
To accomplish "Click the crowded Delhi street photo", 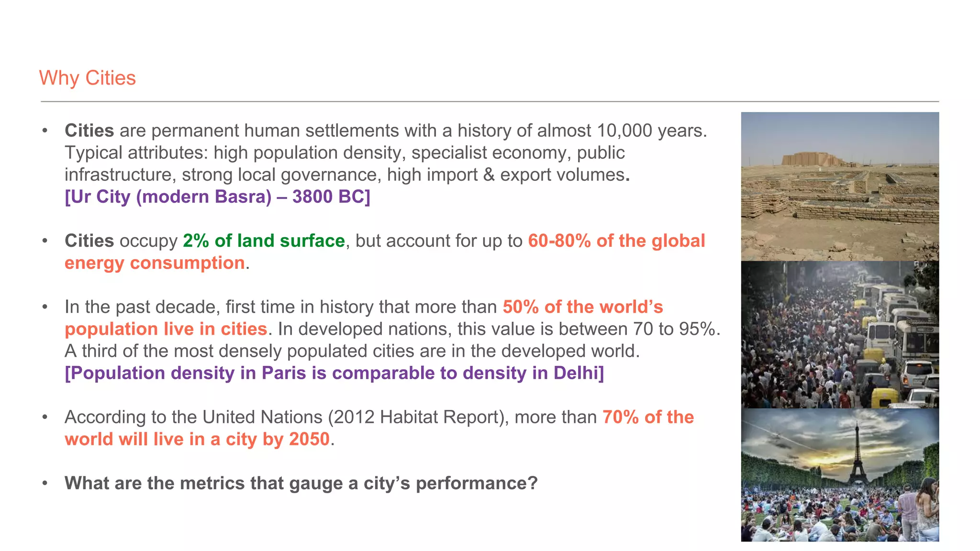I will (x=839, y=335).
